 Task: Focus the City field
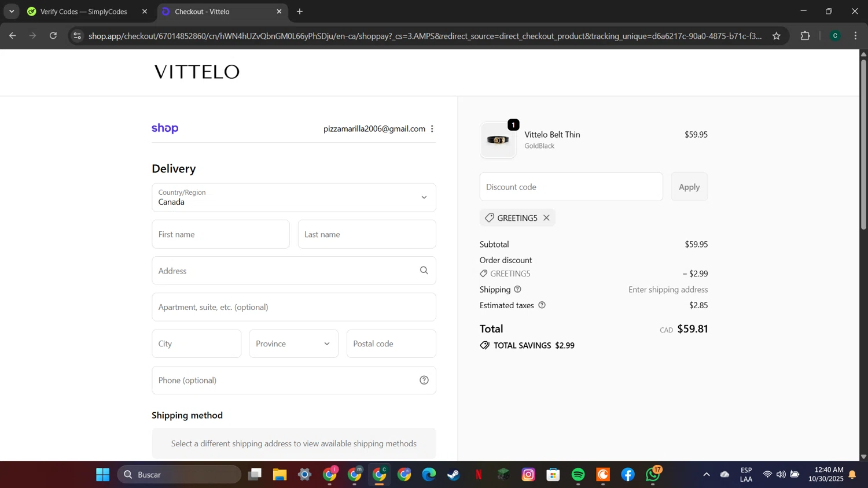[x=197, y=343]
